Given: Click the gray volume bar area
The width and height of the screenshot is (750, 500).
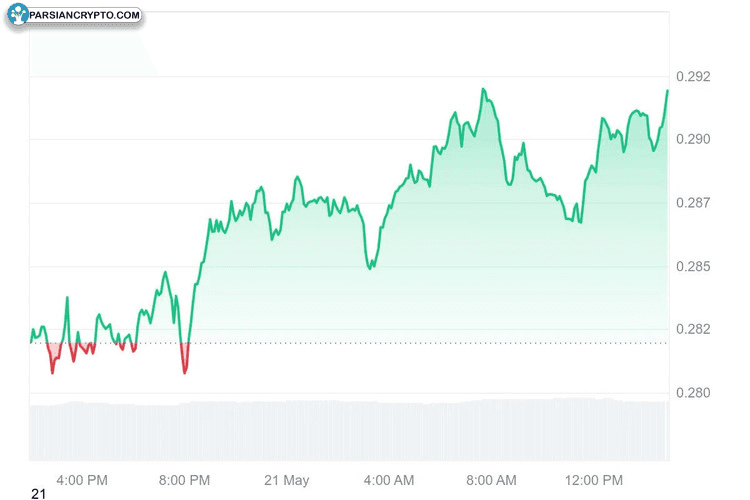Looking at the screenshot, I should click(349, 431).
